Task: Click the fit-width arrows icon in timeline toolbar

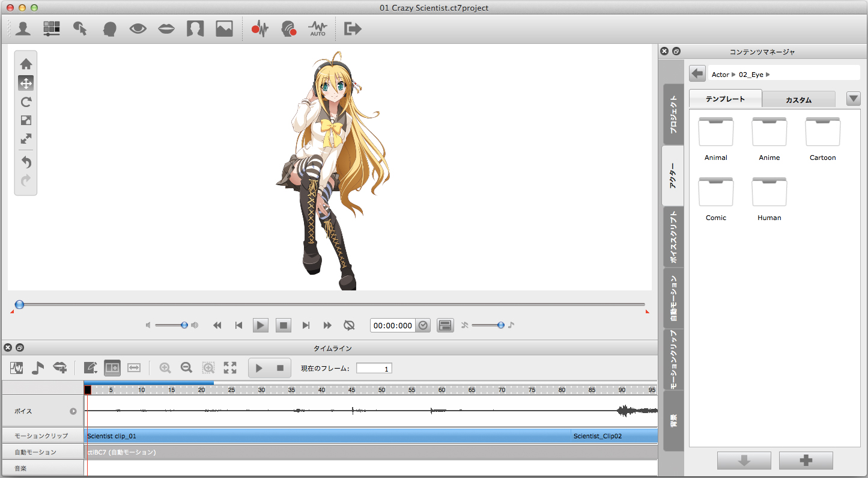Action: click(x=134, y=367)
